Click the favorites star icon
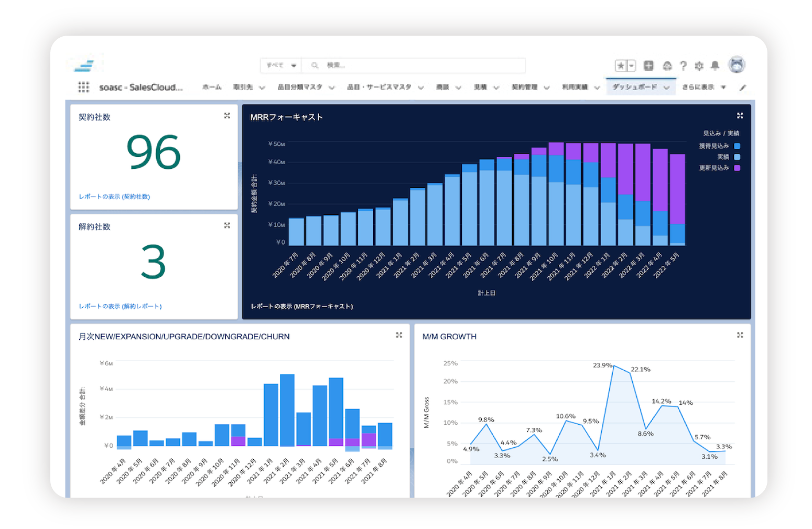 point(621,66)
